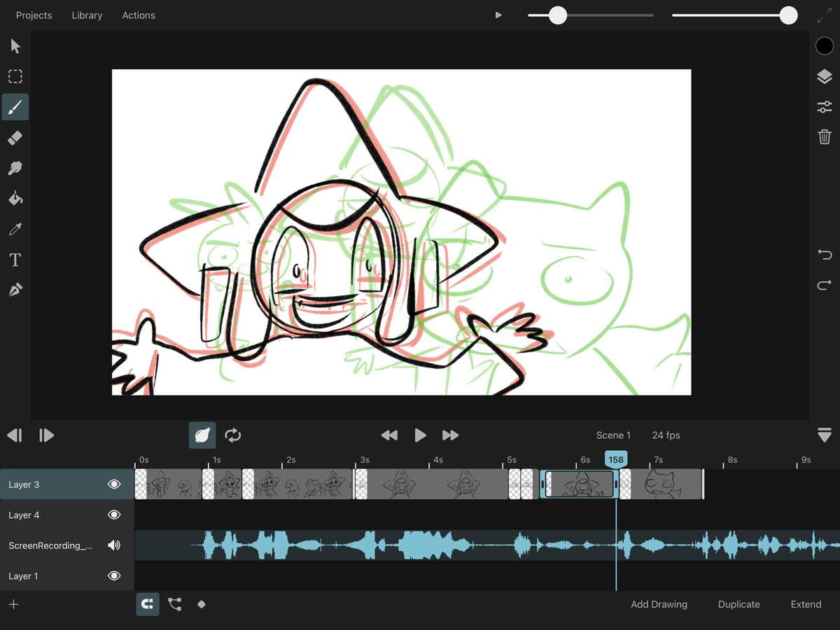Click Add Drawing

(x=659, y=604)
